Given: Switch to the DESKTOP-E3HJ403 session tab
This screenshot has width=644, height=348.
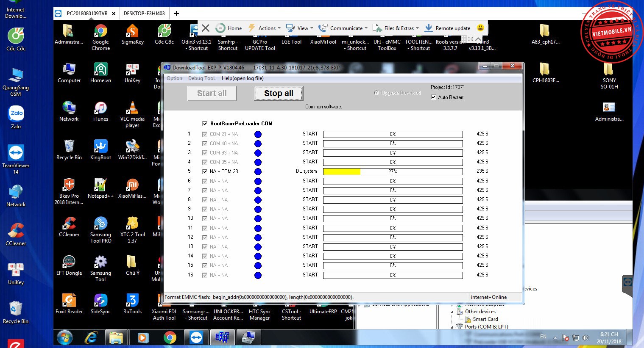Looking at the screenshot, I should [144, 14].
